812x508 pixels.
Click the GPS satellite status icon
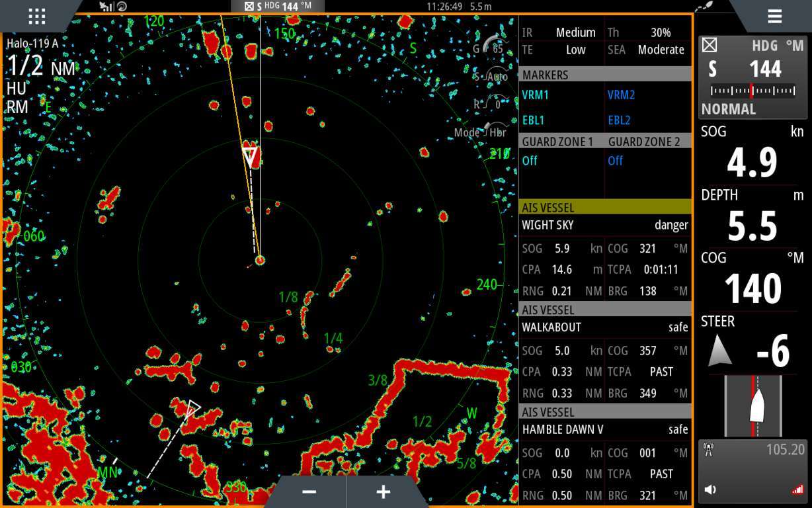click(108, 7)
